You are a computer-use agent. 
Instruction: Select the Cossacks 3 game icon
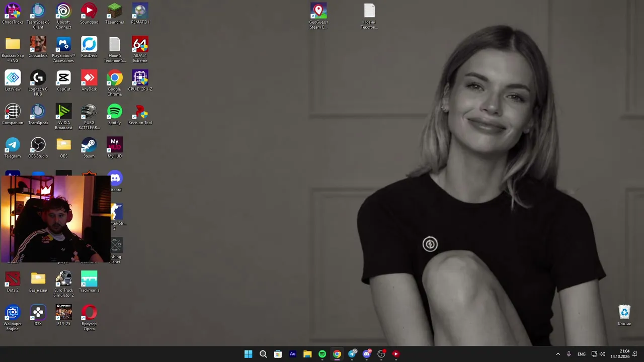pyautogui.click(x=38, y=47)
